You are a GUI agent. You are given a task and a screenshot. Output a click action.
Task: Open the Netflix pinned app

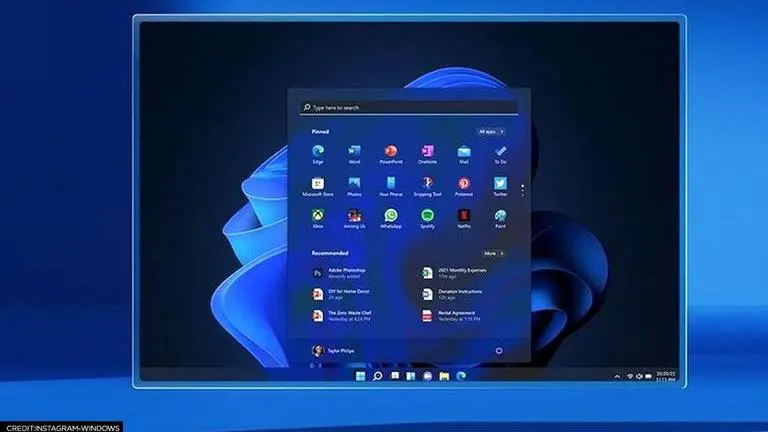pyautogui.click(x=464, y=218)
